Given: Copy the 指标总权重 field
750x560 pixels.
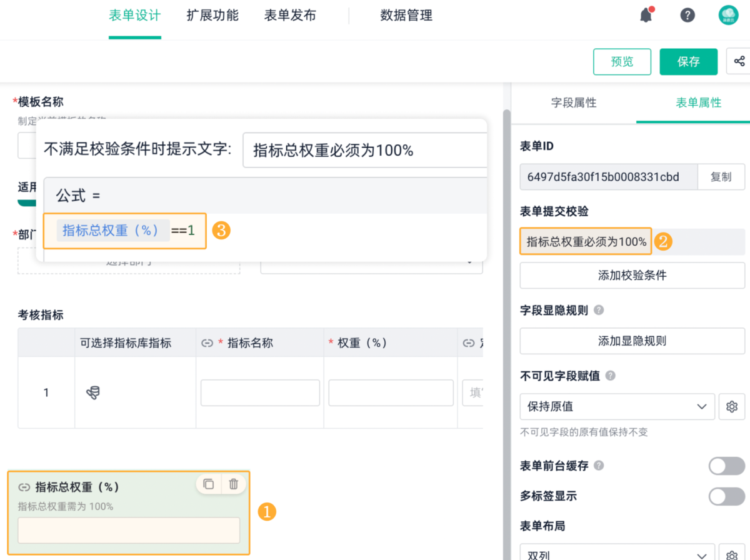Looking at the screenshot, I should 209,484.
